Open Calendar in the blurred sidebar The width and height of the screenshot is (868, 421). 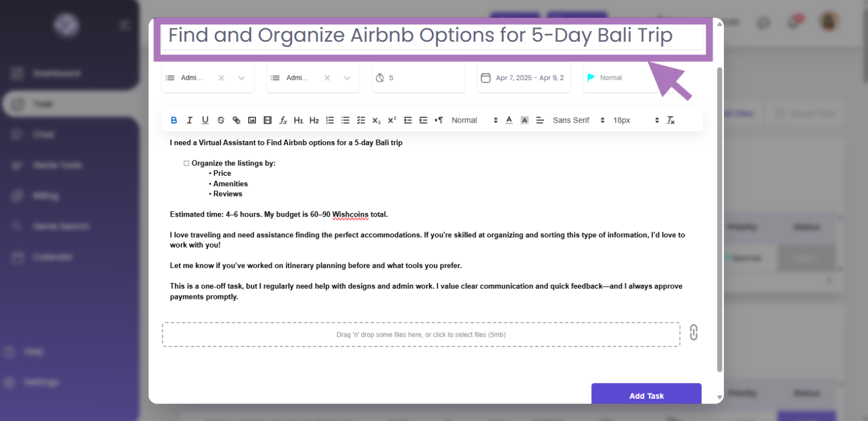[52, 257]
